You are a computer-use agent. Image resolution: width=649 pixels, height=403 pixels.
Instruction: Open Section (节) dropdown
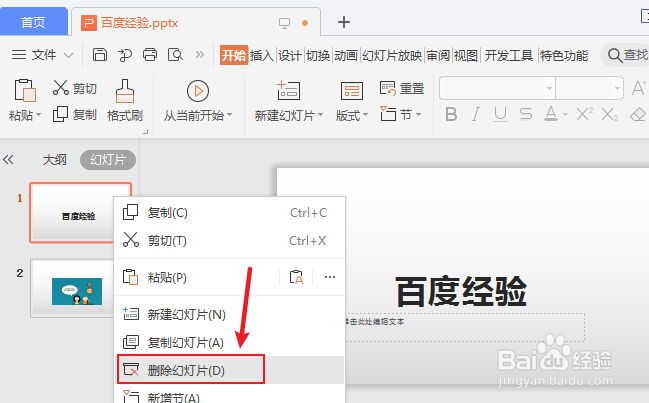click(x=400, y=114)
